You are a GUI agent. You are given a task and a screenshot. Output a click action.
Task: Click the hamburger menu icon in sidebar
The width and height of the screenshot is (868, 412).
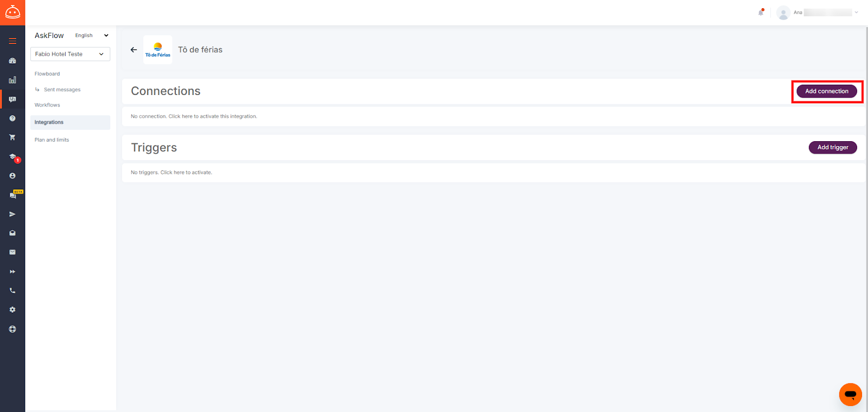point(12,41)
